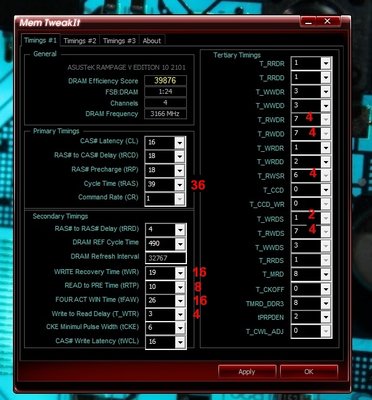Image resolution: width=372 pixels, height=400 pixels.
Task: Click the Apply button
Action: pos(247,372)
